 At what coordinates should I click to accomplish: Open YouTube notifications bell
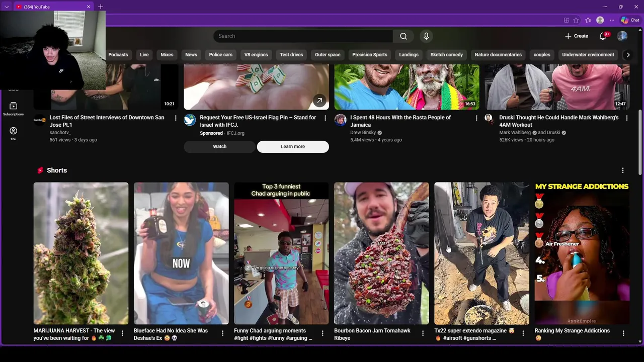[603, 36]
